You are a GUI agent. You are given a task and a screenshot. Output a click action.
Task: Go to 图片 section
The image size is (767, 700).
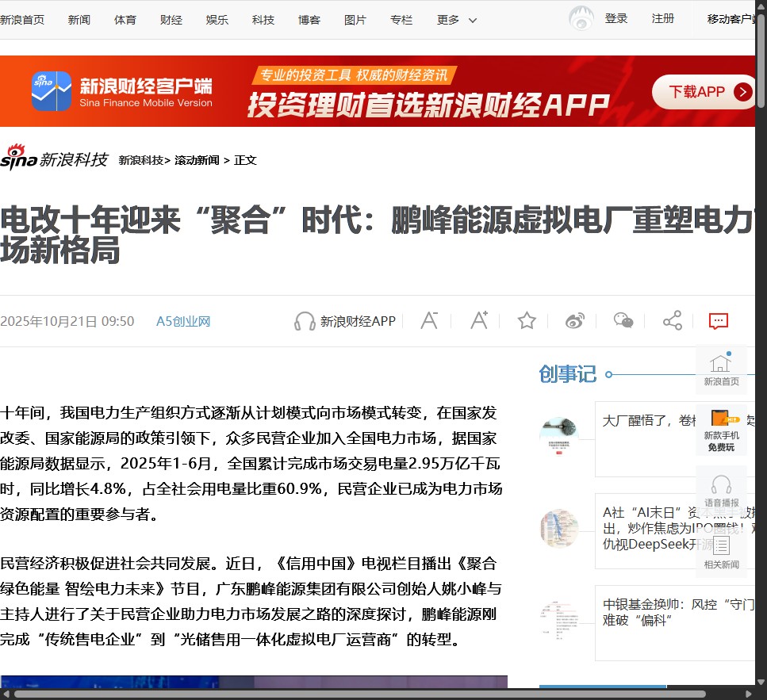pyautogui.click(x=355, y=20)
